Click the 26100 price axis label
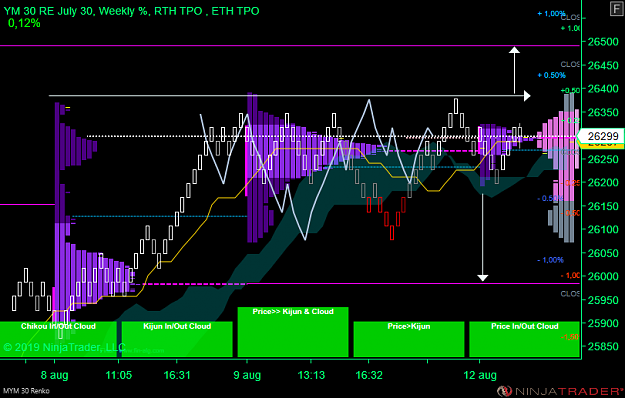 [x=603, y=229]
